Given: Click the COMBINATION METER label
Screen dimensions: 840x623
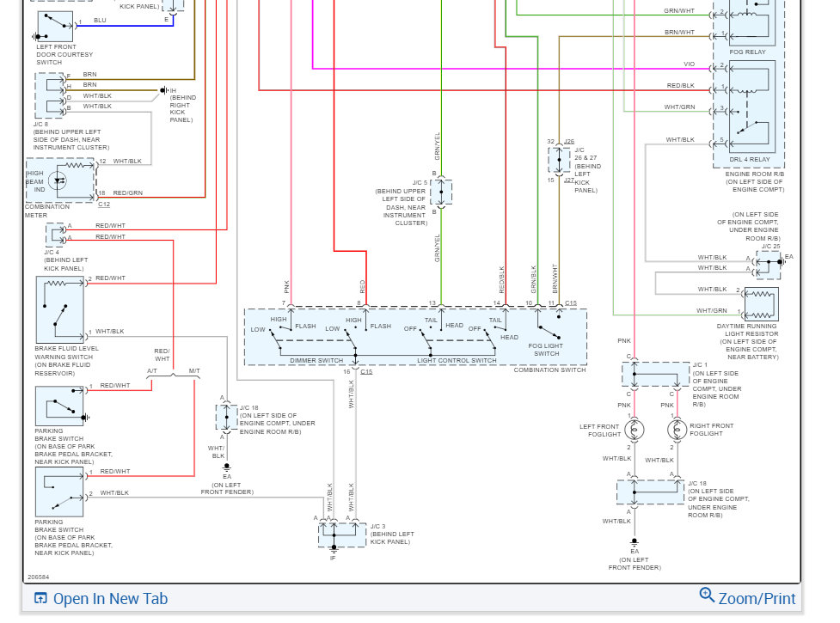Looking at the screenshot, I should point(47,211).
